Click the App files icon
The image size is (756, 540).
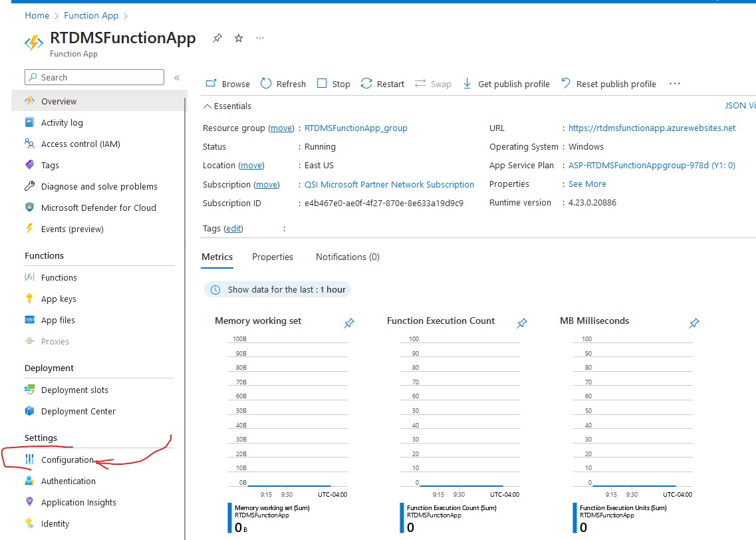click(29, 320)
